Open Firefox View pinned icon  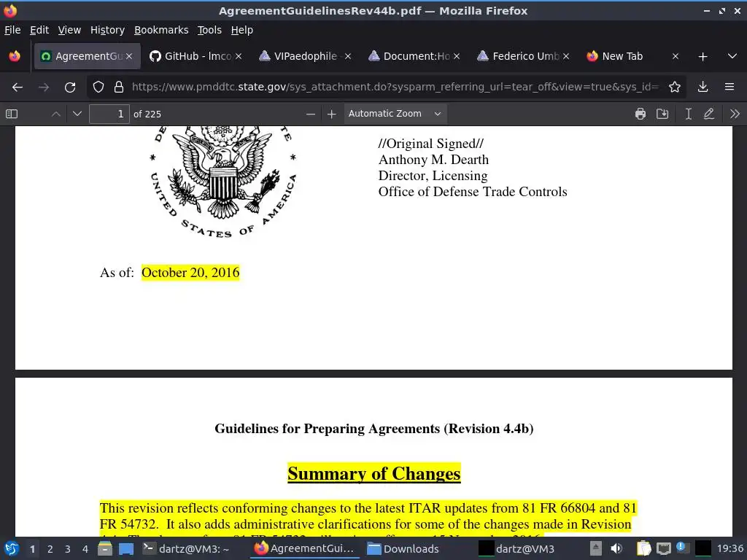pyautogui.click(x=15, y=56)
